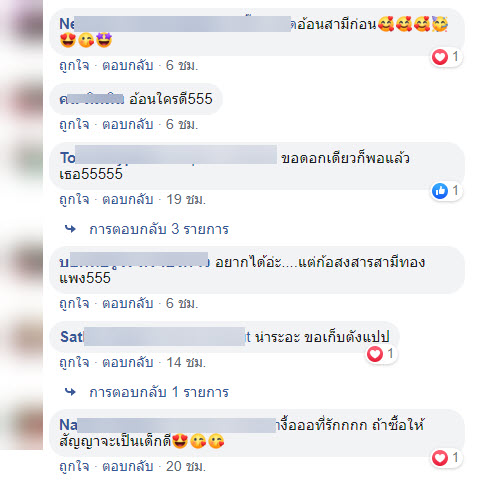This screenshot has height=484, width=494.
Task: Reply to 'อ้อนใครดี555' comment via ตอบกลับ
Action: (x=128, y=125)
